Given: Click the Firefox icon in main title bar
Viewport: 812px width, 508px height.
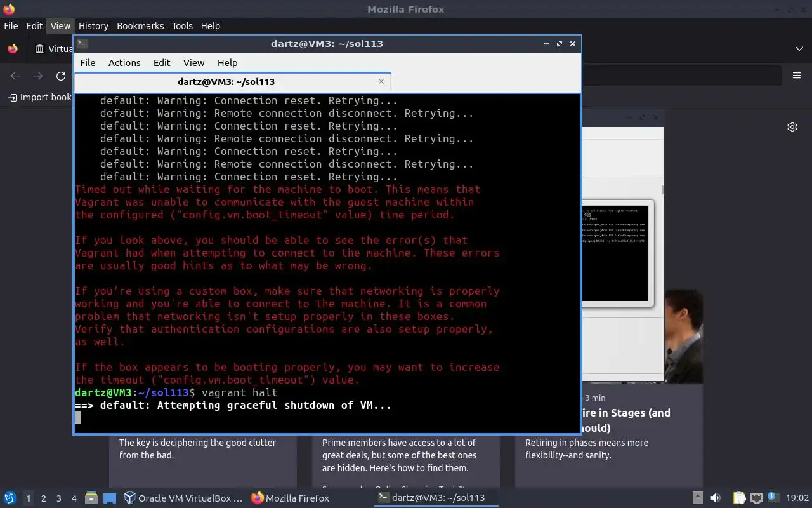Looking at the screenshot, I should click(9, 10).
